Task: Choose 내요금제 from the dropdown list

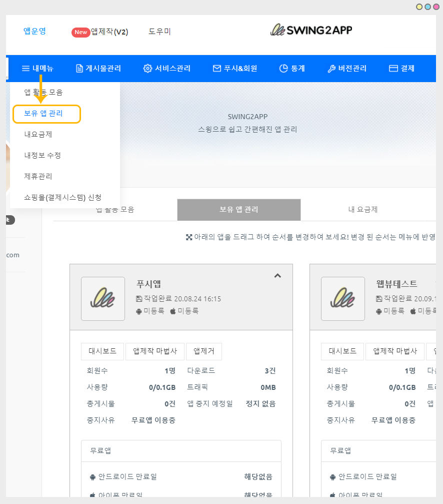Action: pos(38,135)
